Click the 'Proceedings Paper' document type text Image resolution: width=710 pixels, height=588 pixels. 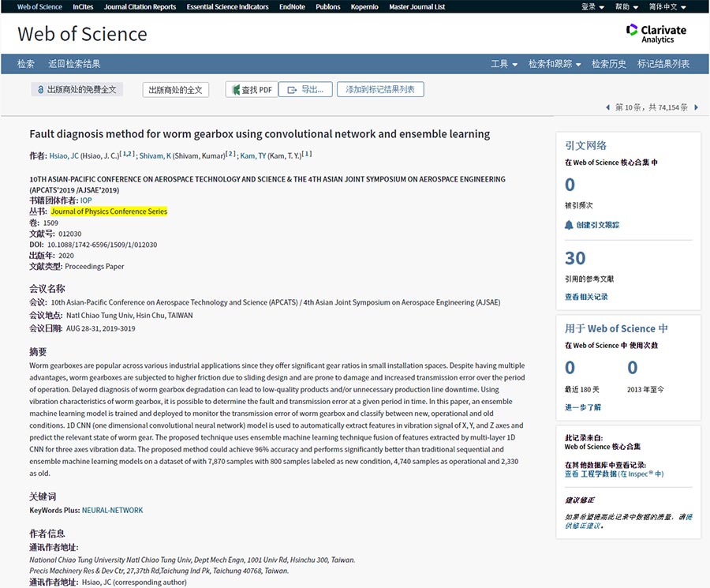[94, 266]
